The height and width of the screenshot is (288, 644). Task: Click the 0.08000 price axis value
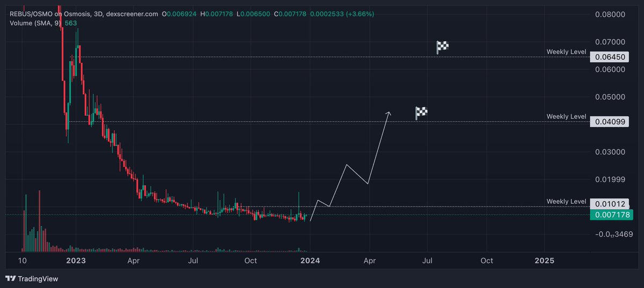pyautogui.click(x=611, y=14)
